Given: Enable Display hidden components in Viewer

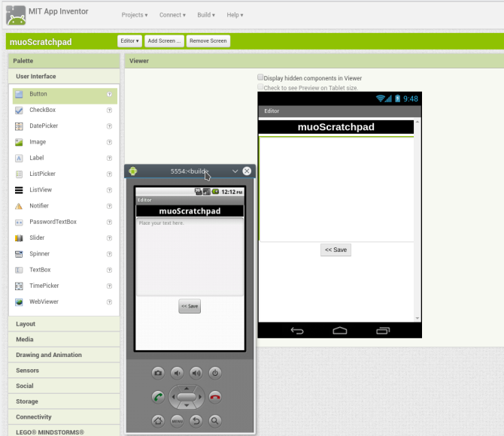Looking at the screenshot, I should (260, 77).
